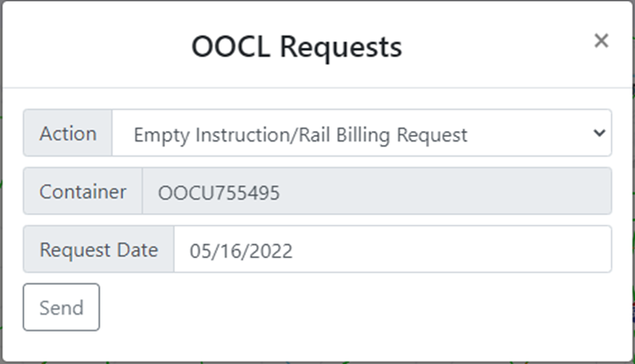The width and height of the screenshot is (635, 364).
Task: Dismiss the modal using the X icon
Action: click(x=601, y=40)
